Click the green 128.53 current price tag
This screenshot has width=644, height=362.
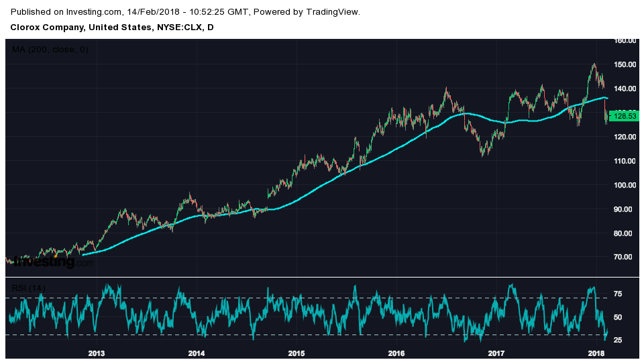click(x=623, y=116)
